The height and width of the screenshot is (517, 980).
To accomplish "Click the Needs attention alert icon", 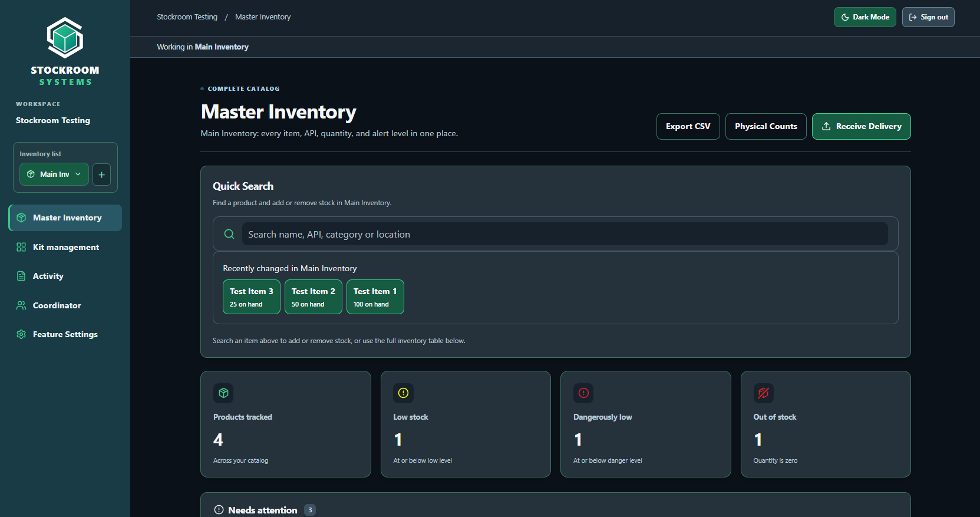I will (219, 510).
